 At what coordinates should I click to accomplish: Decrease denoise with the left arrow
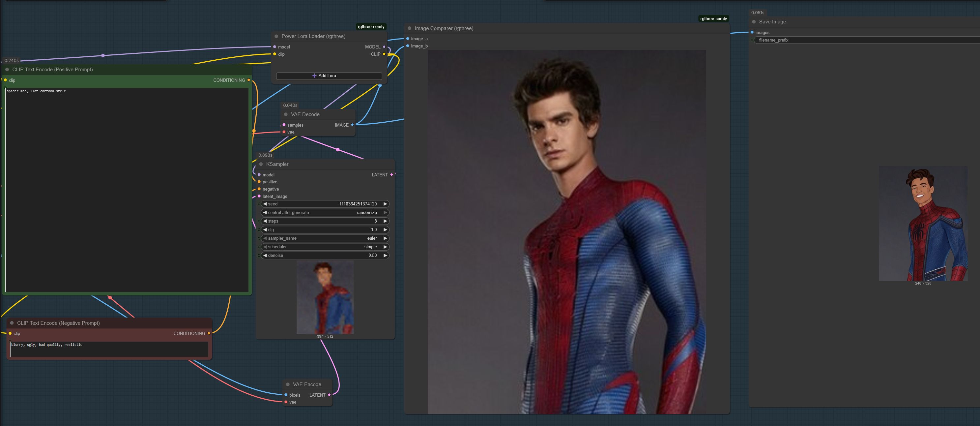(265, 256)
